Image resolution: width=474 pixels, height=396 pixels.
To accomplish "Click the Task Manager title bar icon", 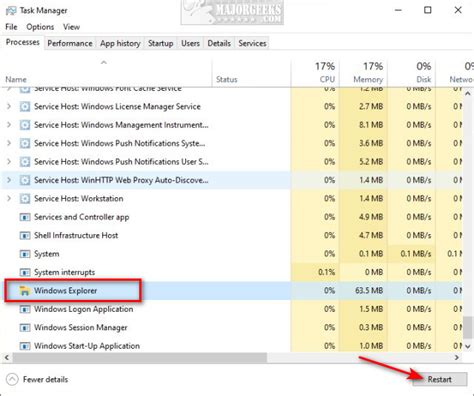I will 11,11.
